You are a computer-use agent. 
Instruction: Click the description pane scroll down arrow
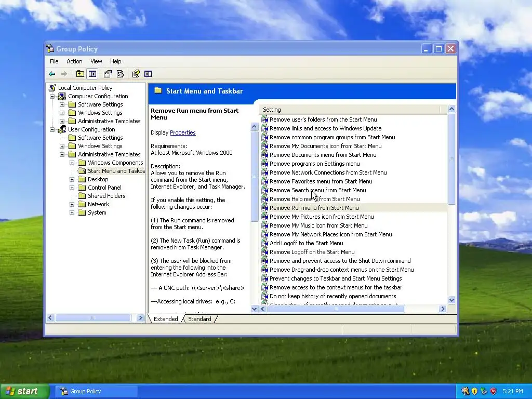pos(254,309)
